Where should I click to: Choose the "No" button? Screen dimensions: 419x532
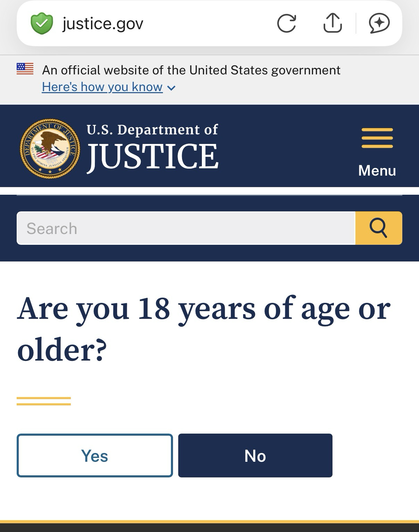255,456
